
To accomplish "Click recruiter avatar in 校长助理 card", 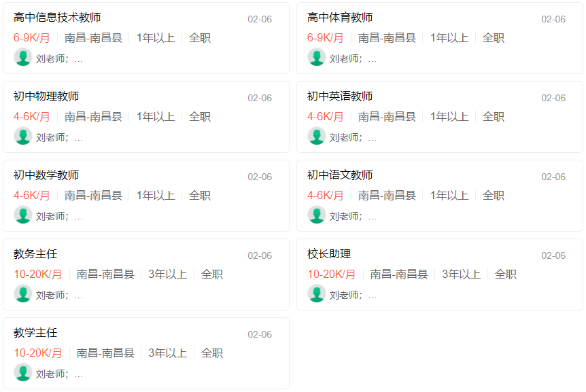I will point(317,293).
